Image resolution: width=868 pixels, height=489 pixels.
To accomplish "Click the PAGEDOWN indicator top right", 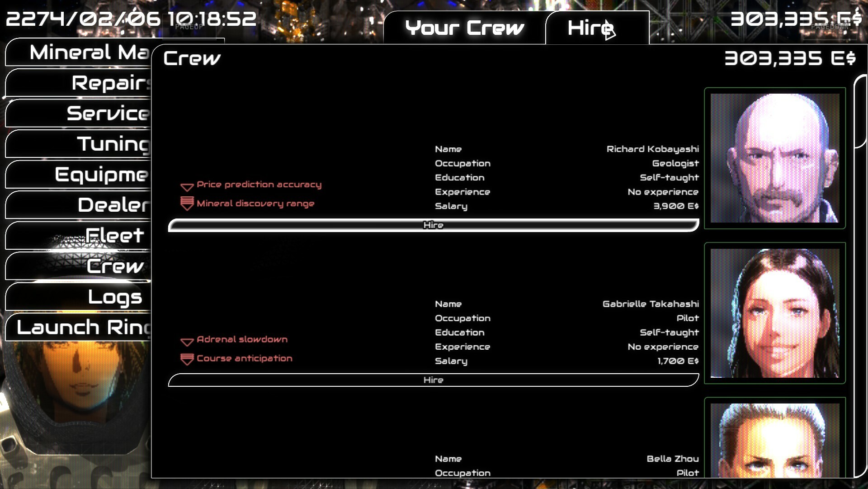I will [830, 27].
